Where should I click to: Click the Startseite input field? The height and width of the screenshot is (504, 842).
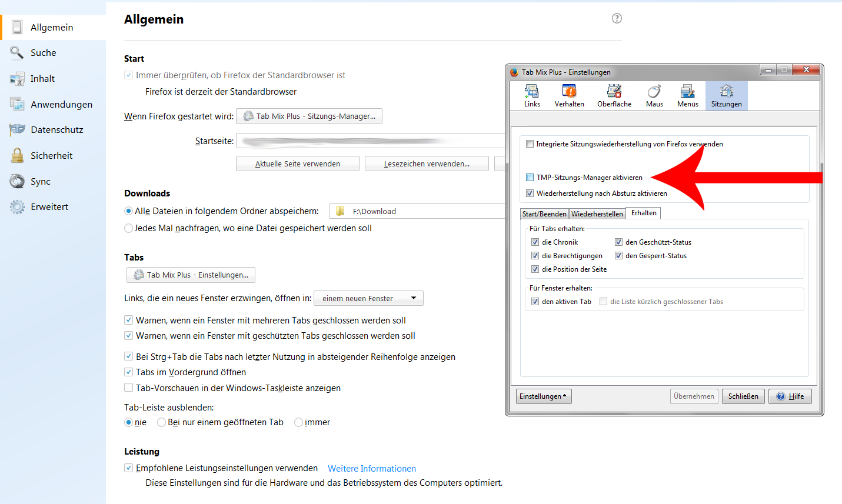pyautogui.click(x=371, y=141)
